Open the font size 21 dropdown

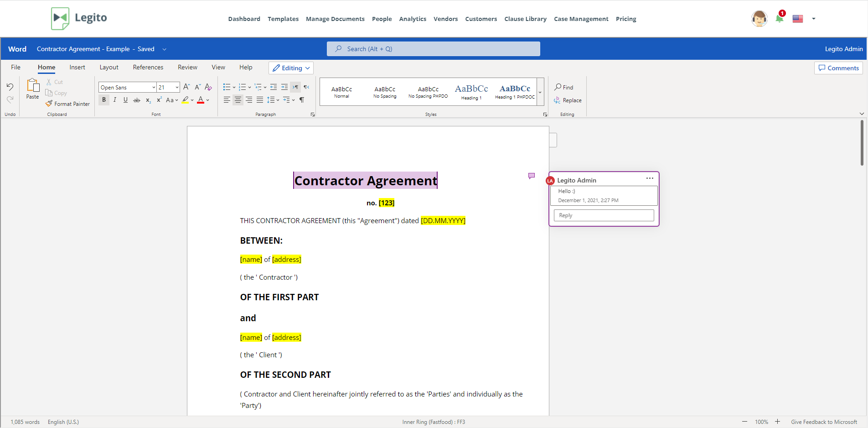click(177, 87)
